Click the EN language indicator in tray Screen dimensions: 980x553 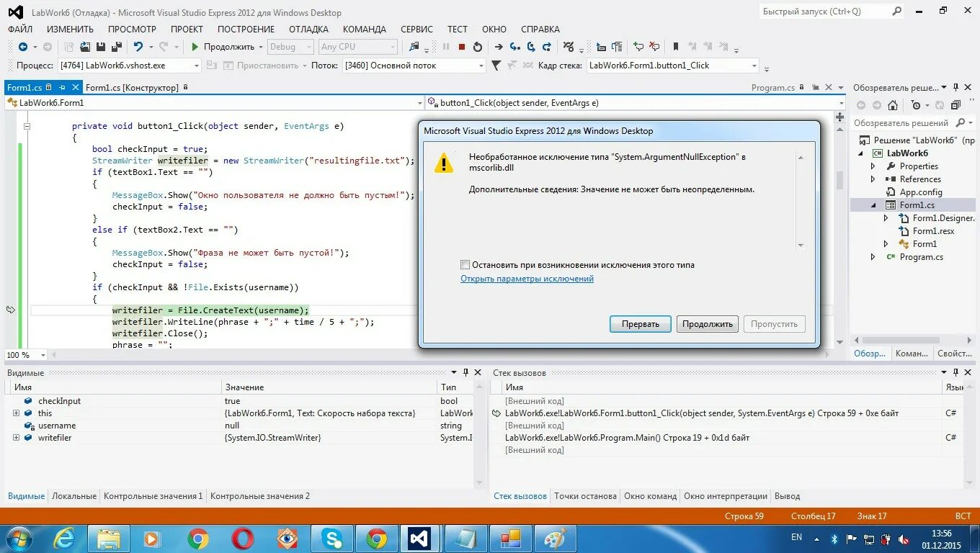796,537
